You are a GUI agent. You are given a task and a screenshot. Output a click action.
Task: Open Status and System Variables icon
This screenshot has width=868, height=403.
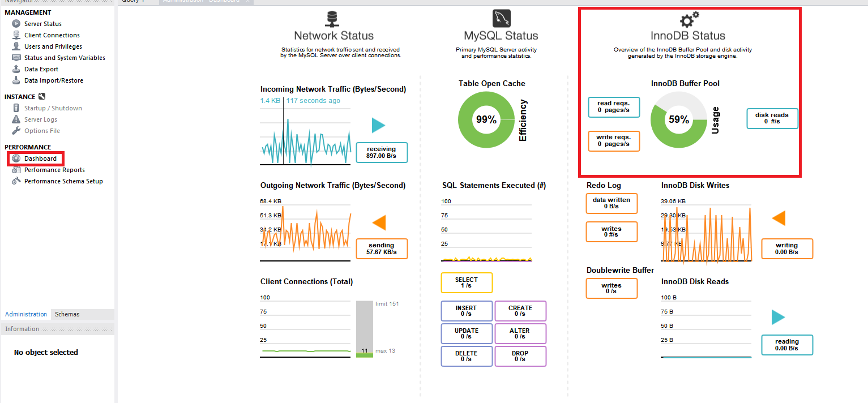coord(16,58)
